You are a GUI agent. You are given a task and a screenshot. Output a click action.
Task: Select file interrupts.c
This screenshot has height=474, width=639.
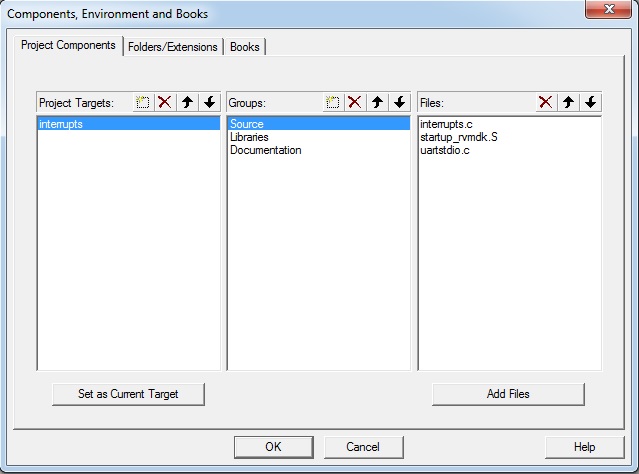(509, 124)
